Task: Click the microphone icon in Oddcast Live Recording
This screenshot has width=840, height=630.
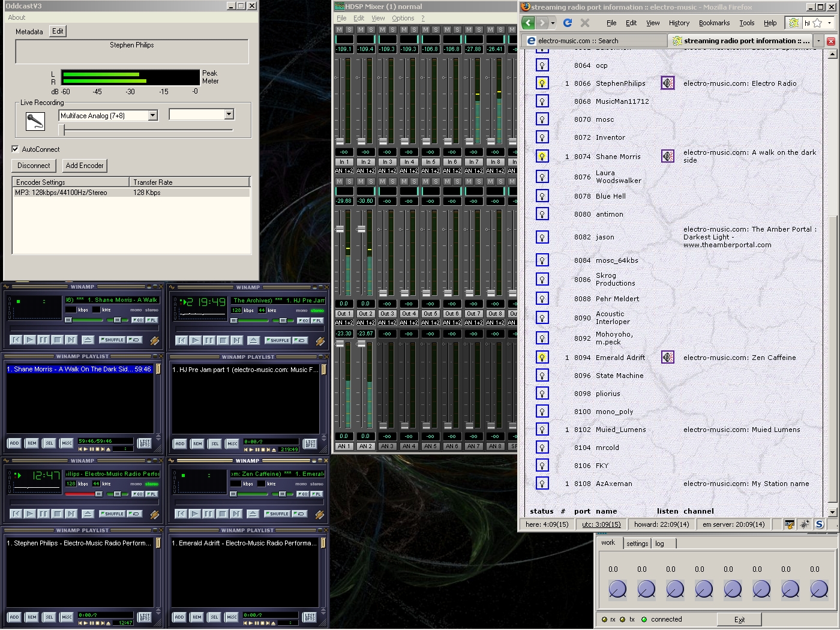Action: (35, 121)
